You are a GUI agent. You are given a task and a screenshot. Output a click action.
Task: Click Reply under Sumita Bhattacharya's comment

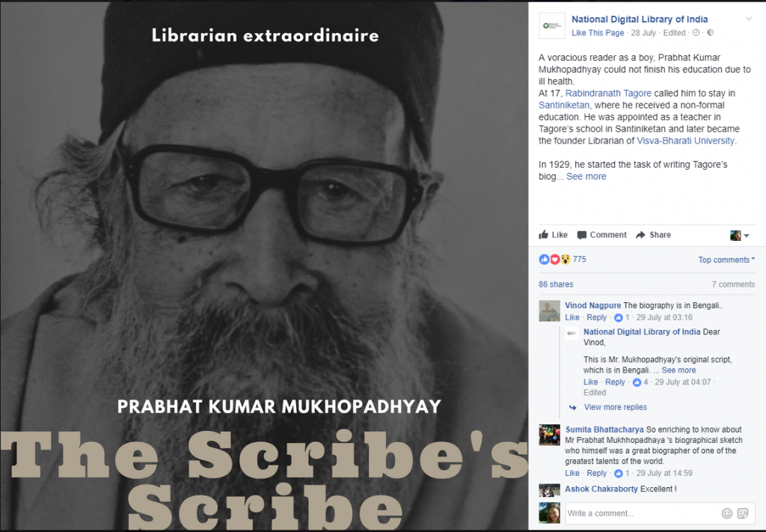[x=596, y=473]
